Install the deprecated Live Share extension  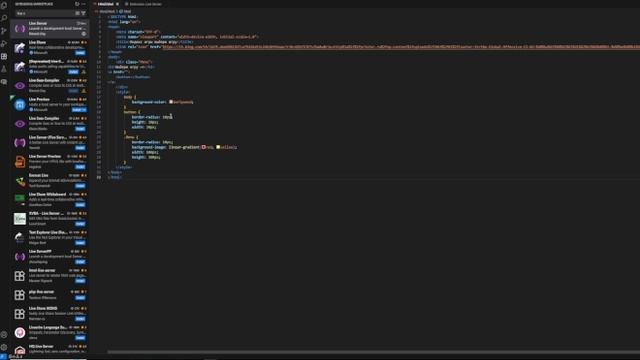(x=73, y=72)
